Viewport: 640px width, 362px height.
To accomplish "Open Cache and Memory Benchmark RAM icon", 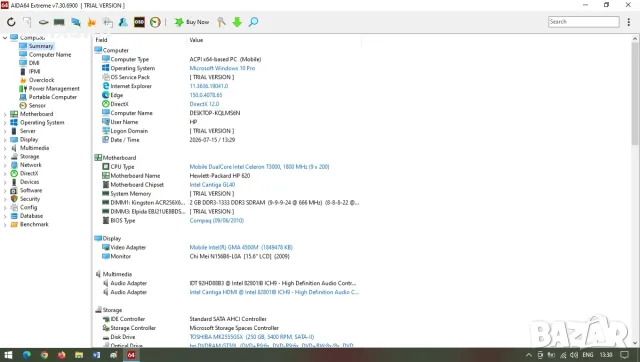I will (x=59, y=22).
